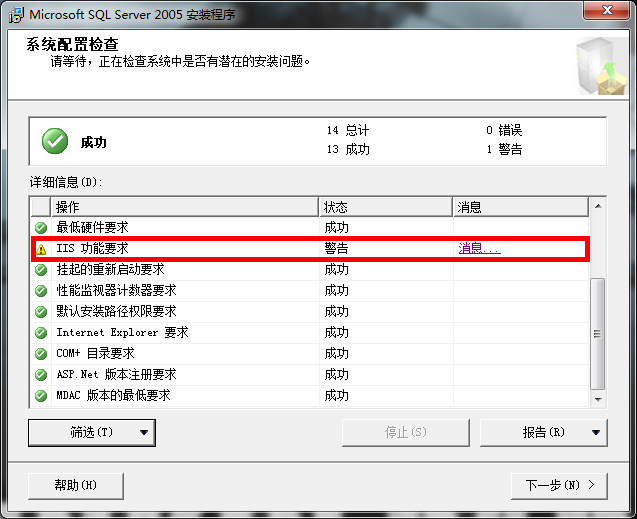Image resolution: width=637 pixels, height=519 pixels.
Task: Select the COM+ 目录要求 row
Action: click(x=310, y=354)
